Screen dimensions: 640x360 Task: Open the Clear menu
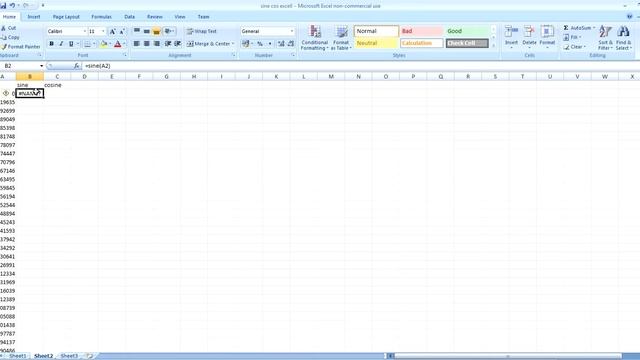pyautogui.click(x=575, y=47)
